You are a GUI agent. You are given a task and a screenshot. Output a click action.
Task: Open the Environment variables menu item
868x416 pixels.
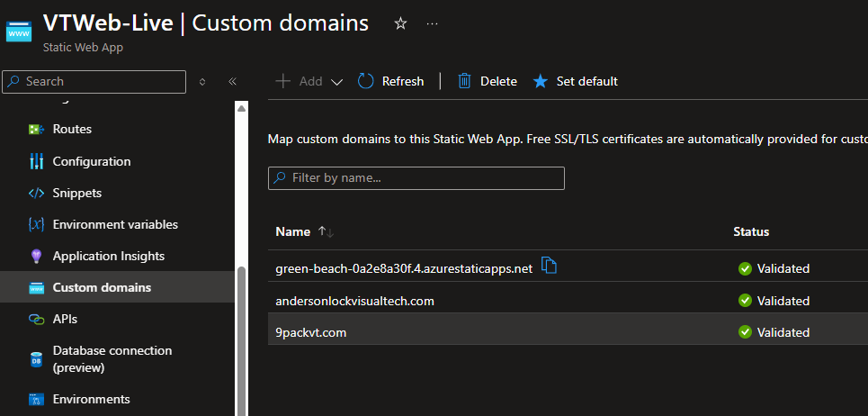click(117, 225)
